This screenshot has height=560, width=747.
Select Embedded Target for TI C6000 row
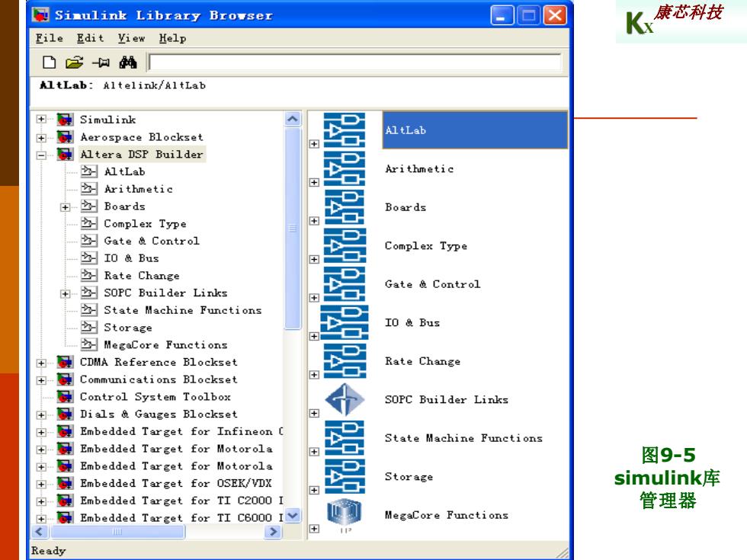coord(181,517)
